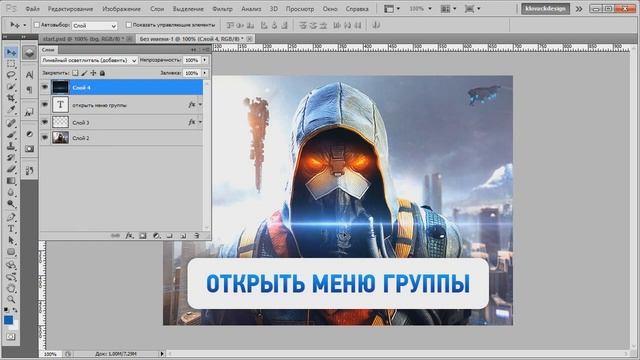The width and height of the screenshot is (640, 360).
Task: Toggle Quick Mask mode icon
Action: (x=11, y=337)
